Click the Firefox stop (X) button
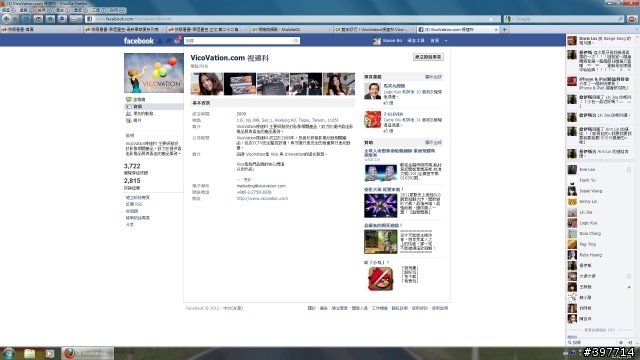 [26, 19]
